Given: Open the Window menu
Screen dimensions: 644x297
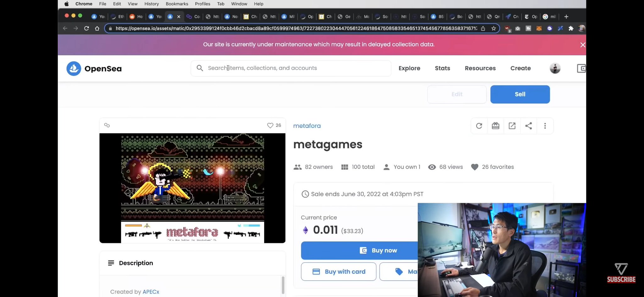Looking at the screenshot, I should (x=239, y=4).
